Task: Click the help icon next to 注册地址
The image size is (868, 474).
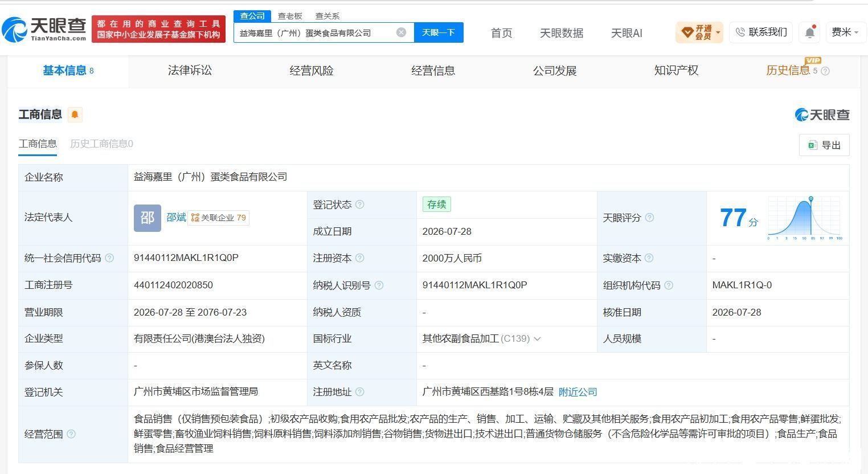Action: pyautogui.click(x=359, y=392)
